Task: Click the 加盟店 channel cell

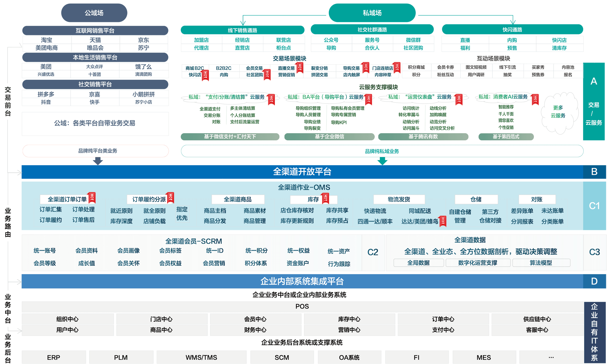Action: (x=201, y=40)
